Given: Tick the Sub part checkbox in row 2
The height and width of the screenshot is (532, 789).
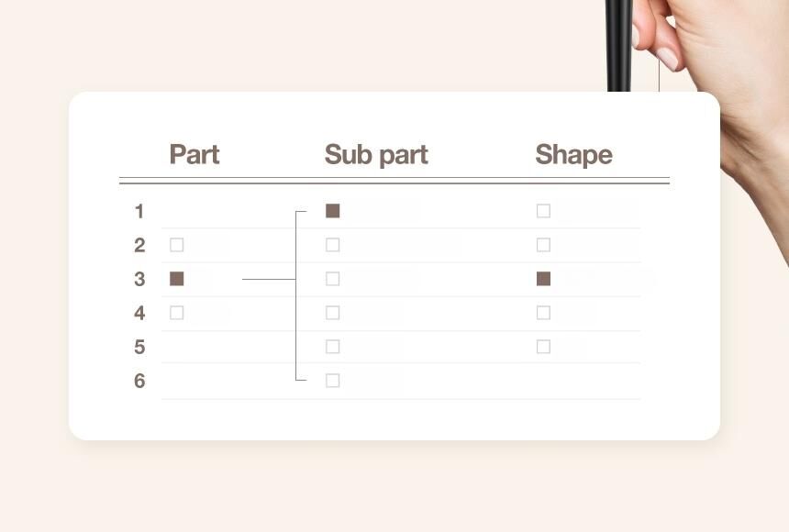Looking at the screenshot, I should pyautogui.click(x=333, y=245).
